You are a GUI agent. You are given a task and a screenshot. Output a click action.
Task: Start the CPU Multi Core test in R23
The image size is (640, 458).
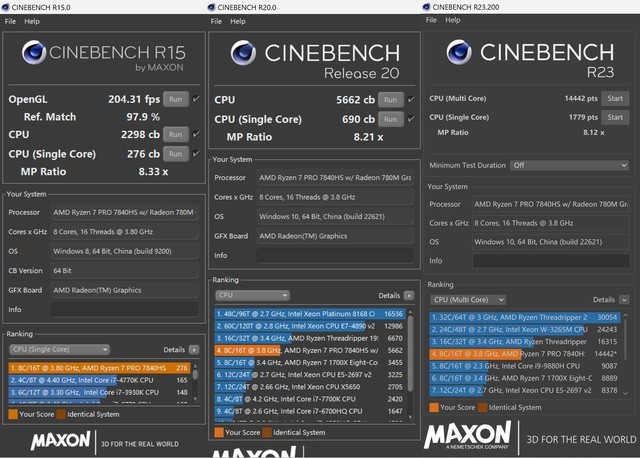(x=614, y=98)
